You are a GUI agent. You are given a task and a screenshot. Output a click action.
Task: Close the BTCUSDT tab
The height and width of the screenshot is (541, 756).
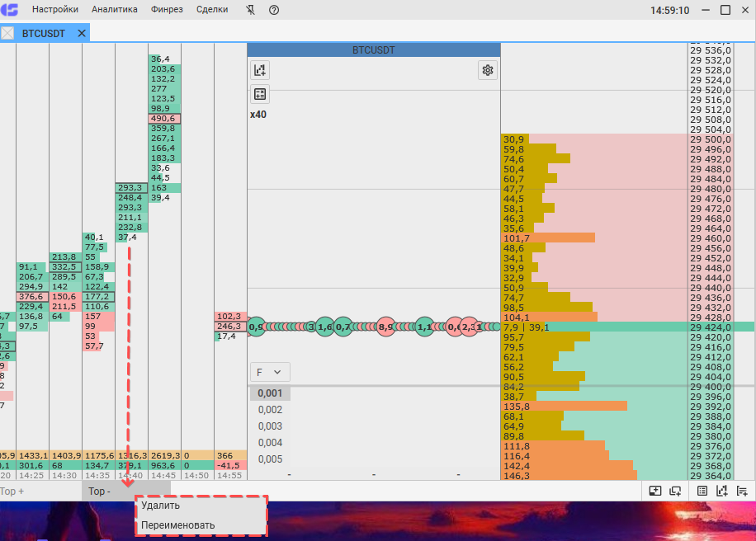click(82, 33)
